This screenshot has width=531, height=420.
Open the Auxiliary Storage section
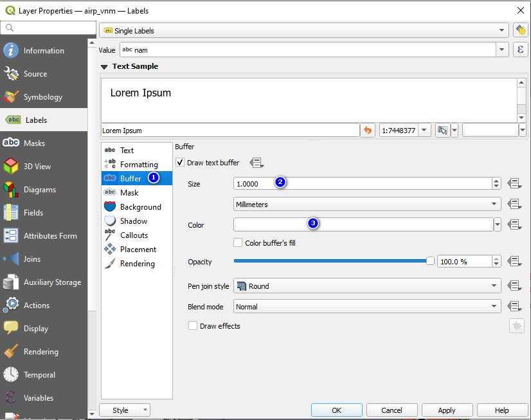pyautogui.click(x=44, y=282)
